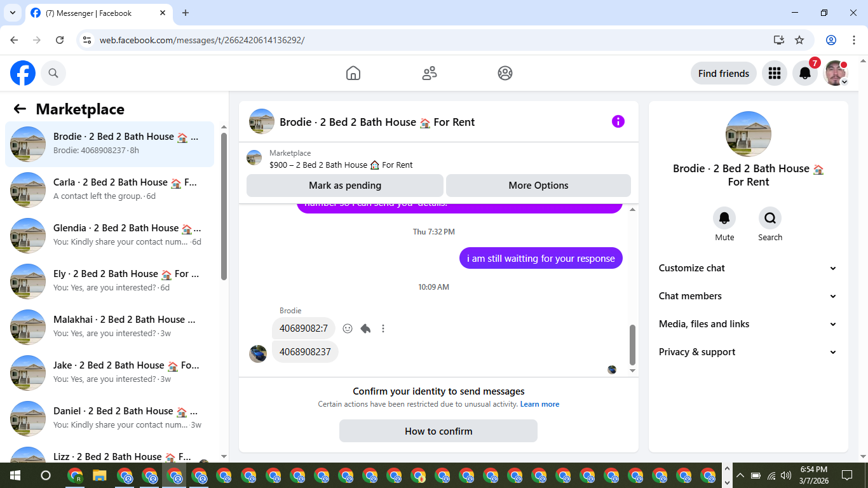Select the Brodie conversation in the list

[109, 144]
